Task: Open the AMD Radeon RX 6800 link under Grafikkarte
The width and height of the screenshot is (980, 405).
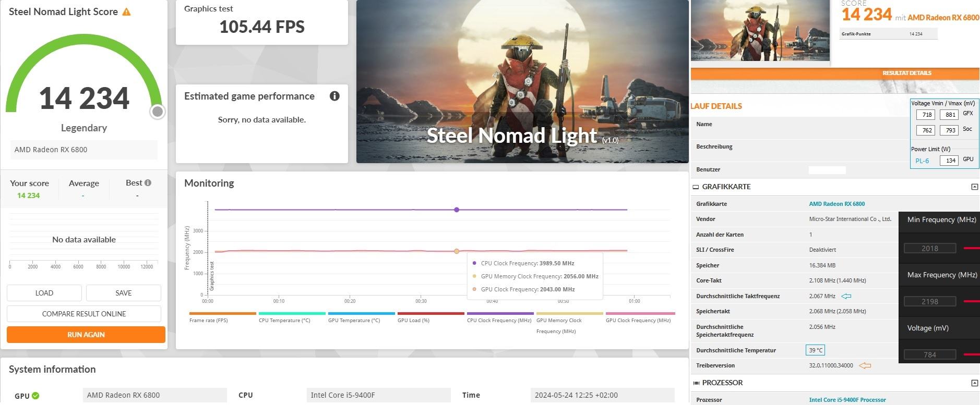Action: click(x=836, y=204)
